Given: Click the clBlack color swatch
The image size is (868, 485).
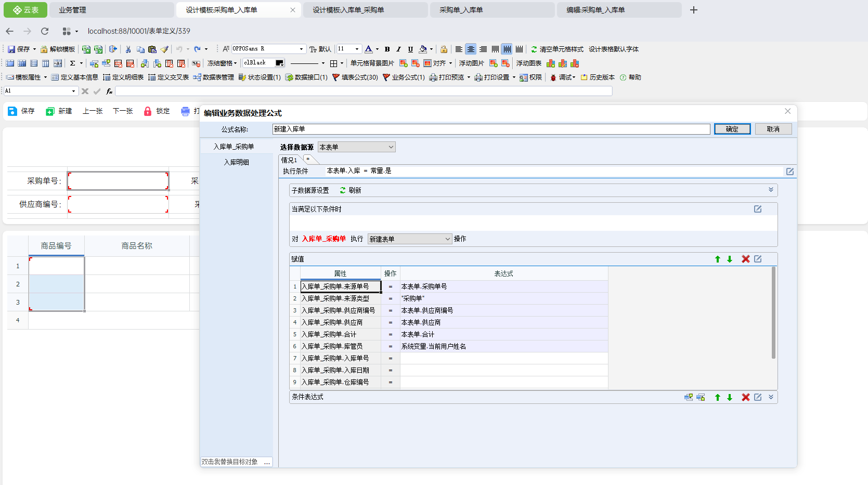Looking at the screenshot, I should (x=279, y=63).
